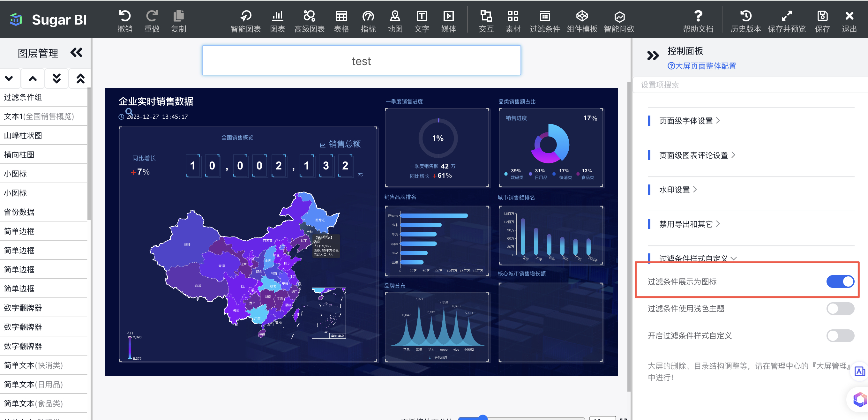The width and height of the screenshot is (868, 420).
Task: Collapse the layer management panel
Action: click(x=77, y=53)
